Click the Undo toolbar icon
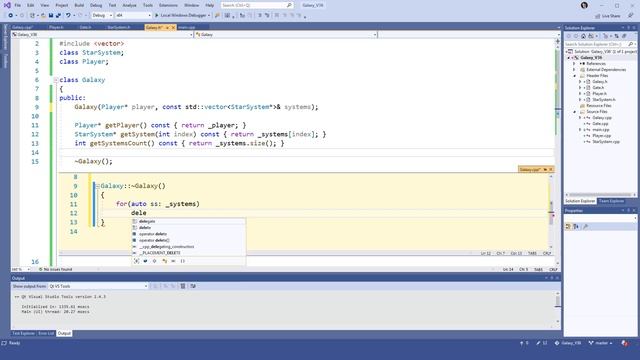This screenshot has height=360, width=640. (x=68, y=16)
